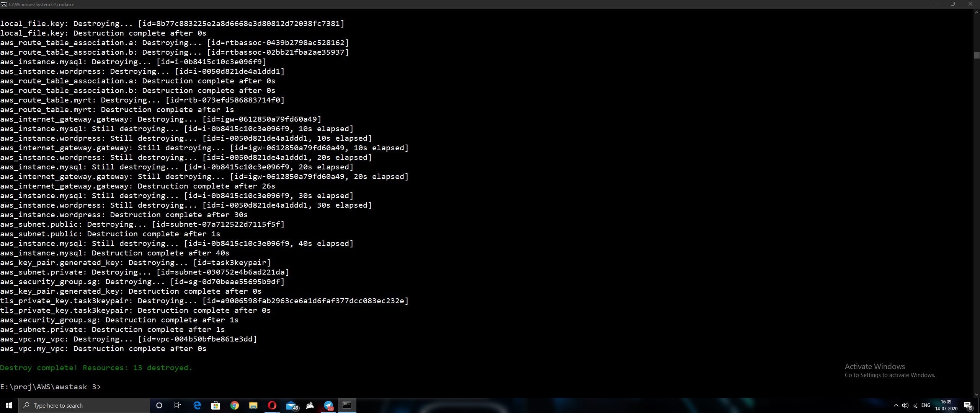Viewport: 980px width, 413px height.
Task: Open the Corsair iCUE sails icon
Action: point(310,405)
